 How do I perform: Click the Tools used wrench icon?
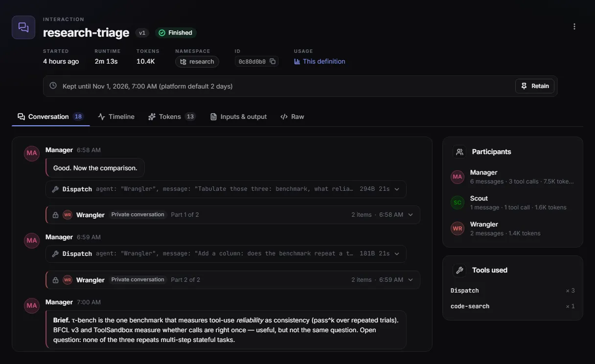459,270
